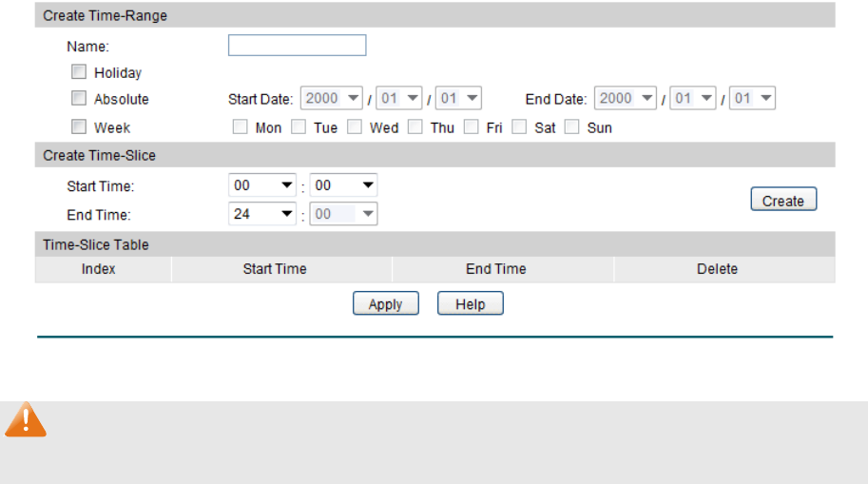Open the End Date day dropdown

tap(753, 99)
